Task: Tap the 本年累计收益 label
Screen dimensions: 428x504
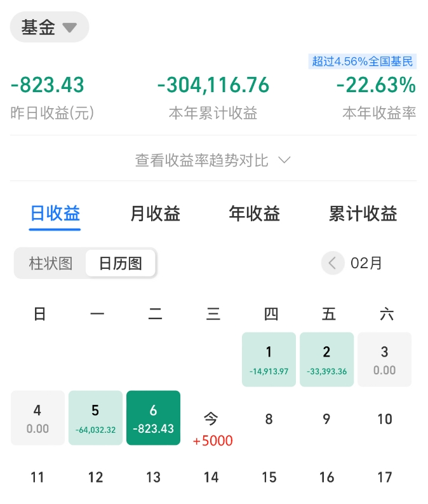Action: [x=213, y=113]
